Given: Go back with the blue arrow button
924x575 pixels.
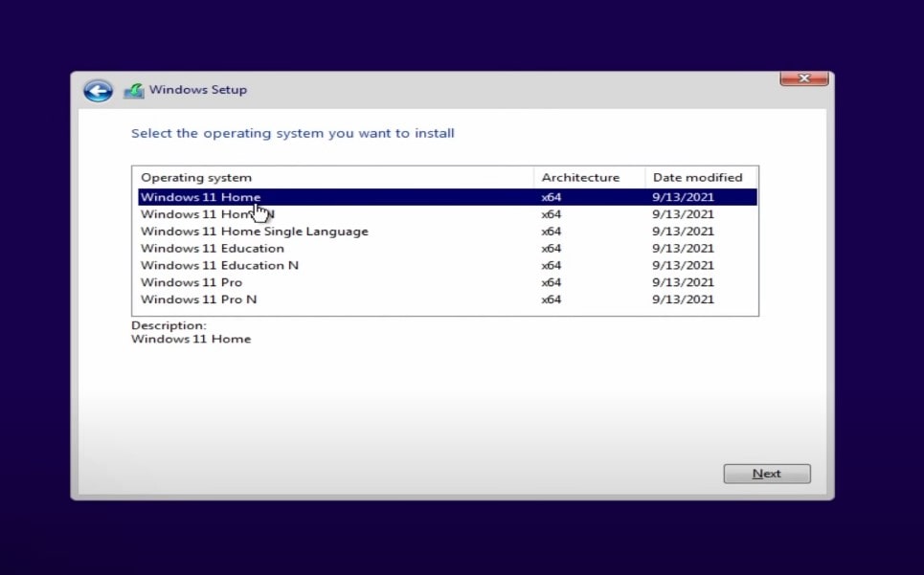Looking at the screenshot, I should [x=98, y=91].
